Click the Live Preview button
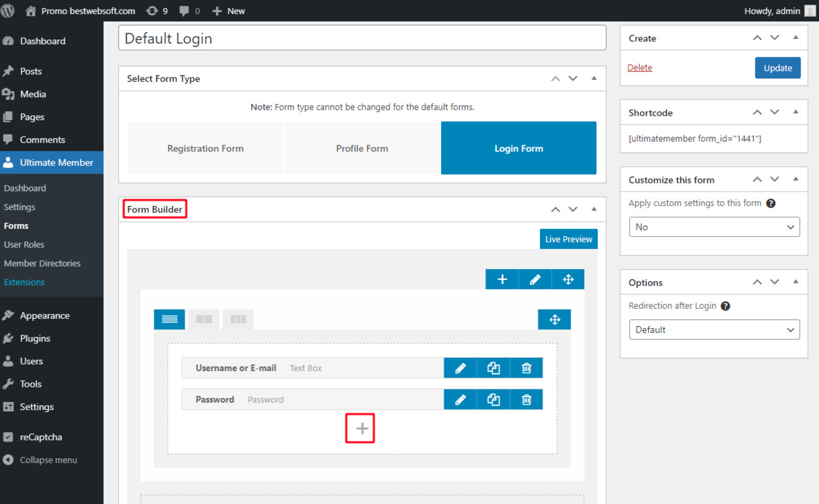This screenshot has width=819, height=504. (568, 239)
